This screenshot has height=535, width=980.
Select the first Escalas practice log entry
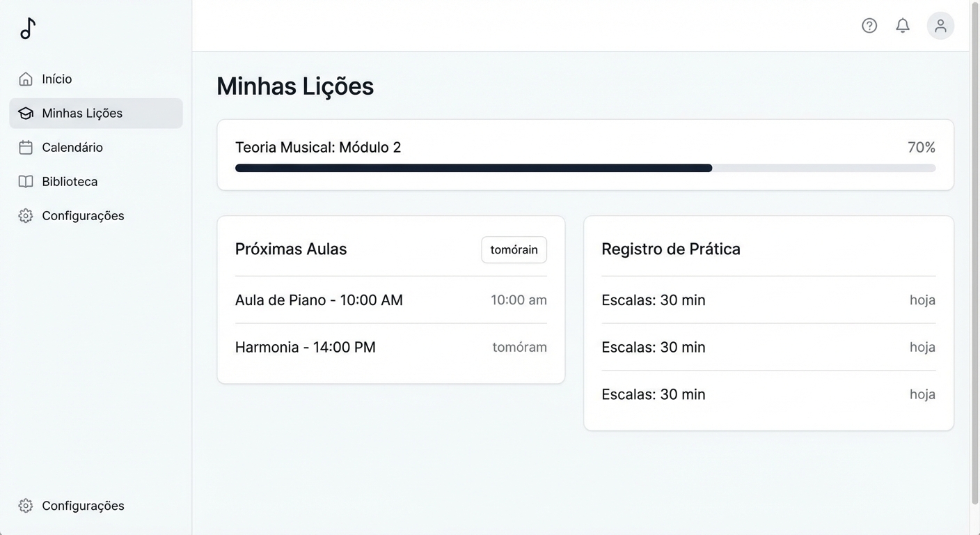(653, 300)
